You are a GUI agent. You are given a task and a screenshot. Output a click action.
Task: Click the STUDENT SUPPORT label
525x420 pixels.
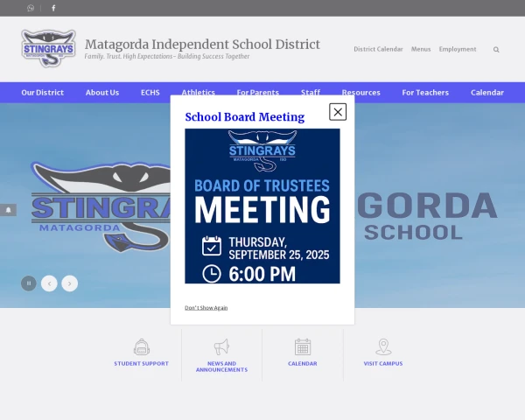[x=141, y=364]
